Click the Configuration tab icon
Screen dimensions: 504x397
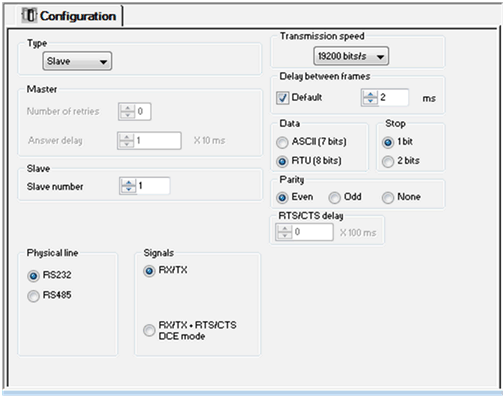click(29, 15)
